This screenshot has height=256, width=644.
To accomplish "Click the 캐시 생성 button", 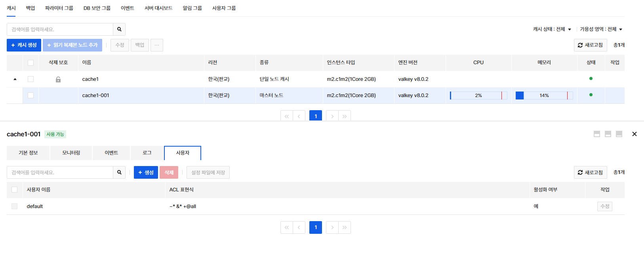I will point(24,45).
